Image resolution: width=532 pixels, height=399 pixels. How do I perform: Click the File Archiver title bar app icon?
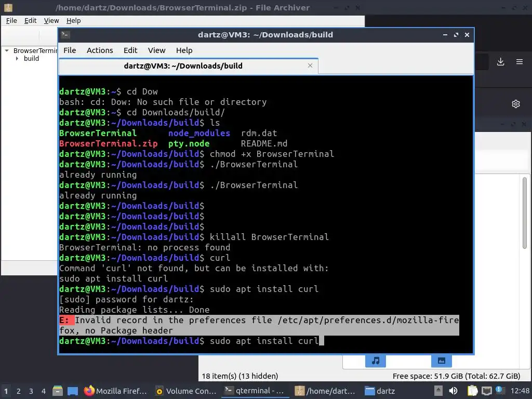8,7
